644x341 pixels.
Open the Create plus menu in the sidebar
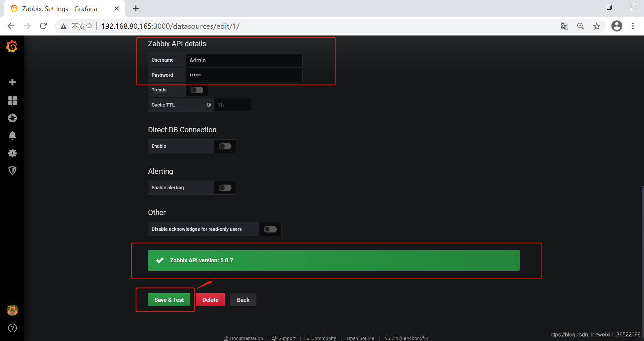click(x=12, y=82)
